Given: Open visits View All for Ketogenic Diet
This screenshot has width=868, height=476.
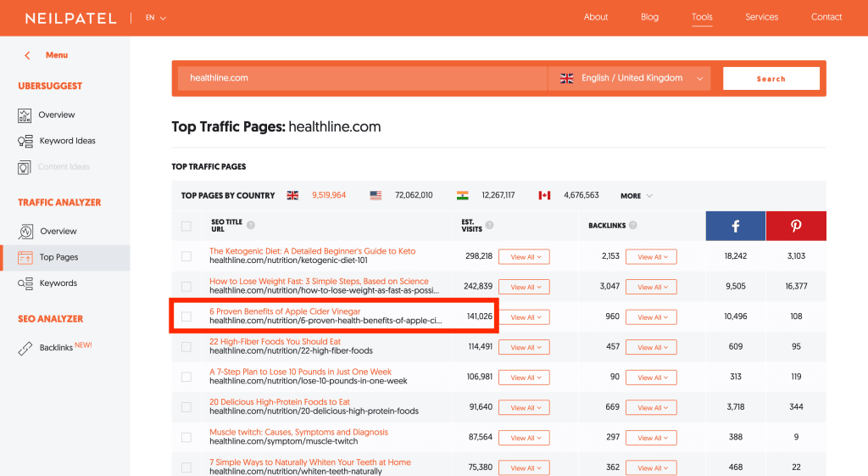Looking at the screenshot, I should (x=524, y=257).
